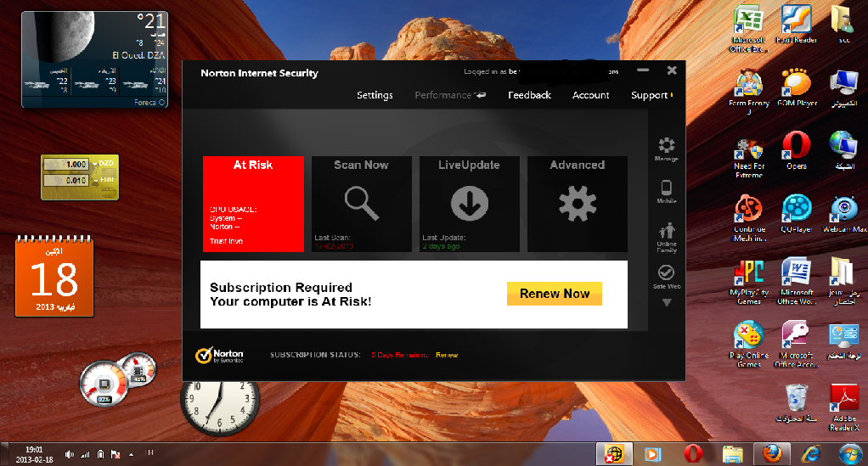The image size is (868, 466).
Task: Click the CPU meter gauge gadget
Action: [104, 385]
